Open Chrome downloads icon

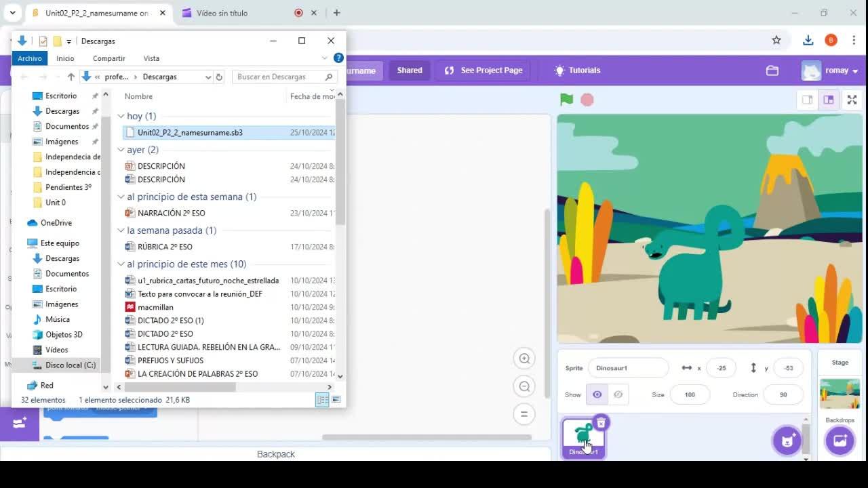point(808,40)
